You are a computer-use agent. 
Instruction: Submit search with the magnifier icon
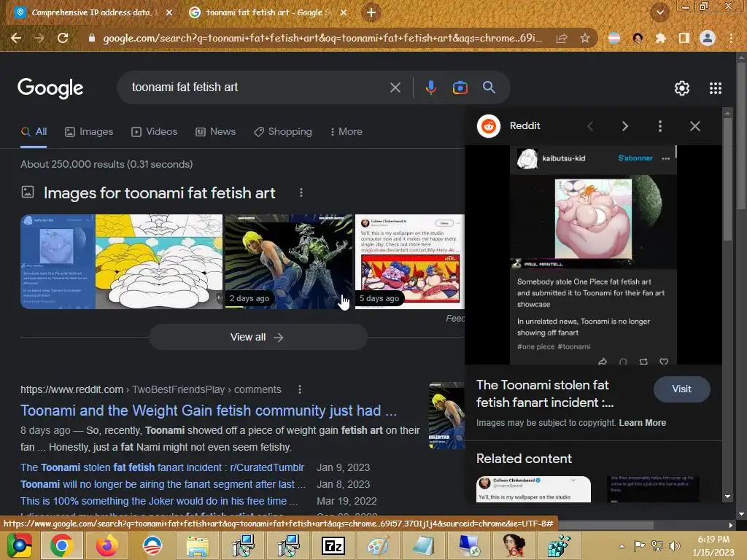489,87
